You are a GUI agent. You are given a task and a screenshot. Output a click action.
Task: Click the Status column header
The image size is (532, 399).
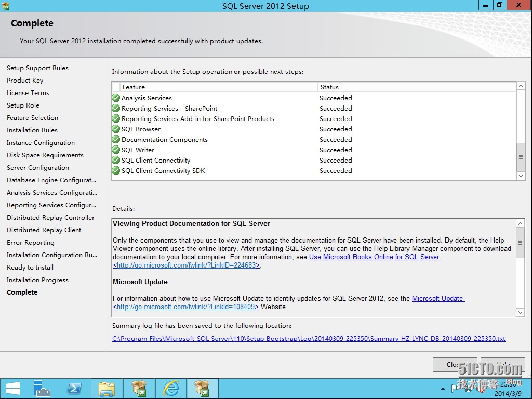417,87
